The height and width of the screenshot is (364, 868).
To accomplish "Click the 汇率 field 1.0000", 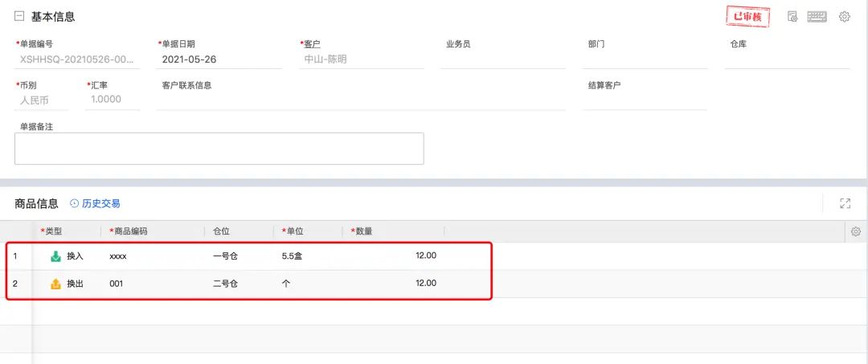I will 113,100.
